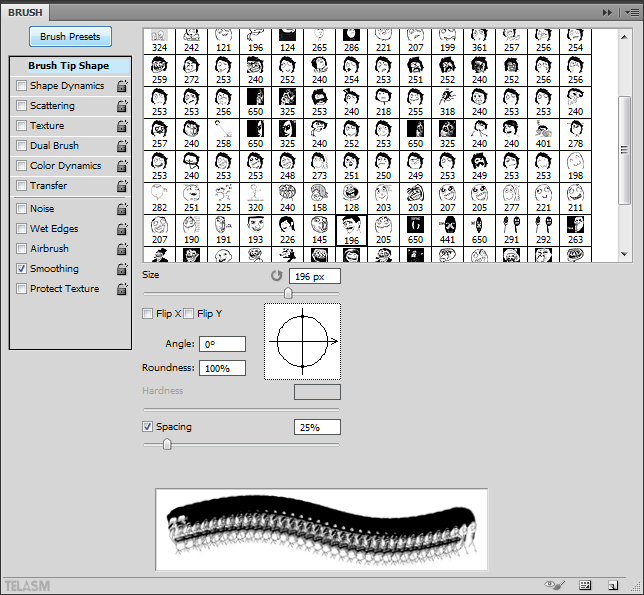Viewport: 644px width, 595px height.
Task: Select the selected 196 troll face brush
Action: [351, 230]
